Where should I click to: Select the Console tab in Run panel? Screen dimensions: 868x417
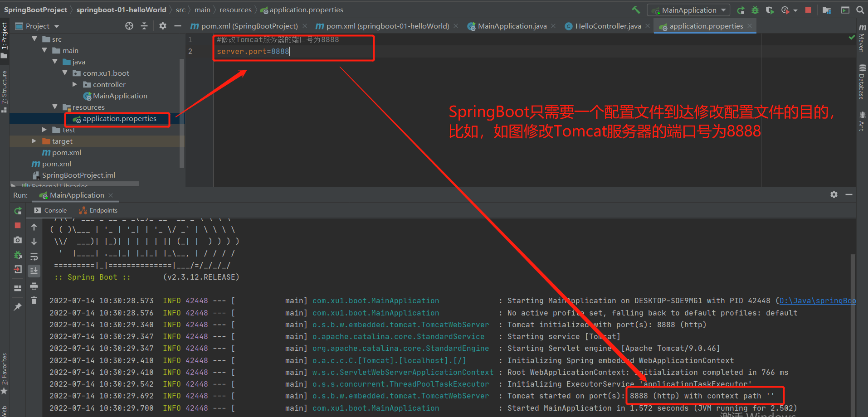[51, 210]
